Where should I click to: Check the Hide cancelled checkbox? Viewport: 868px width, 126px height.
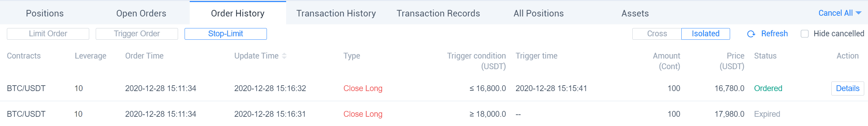pos(805,34)
